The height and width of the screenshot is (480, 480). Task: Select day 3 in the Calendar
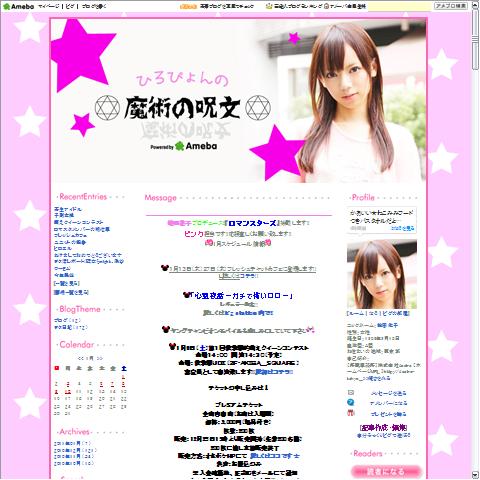68,384
